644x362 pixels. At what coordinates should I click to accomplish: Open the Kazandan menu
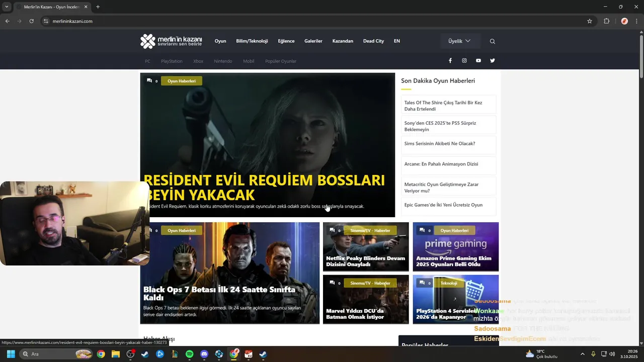[x=343, y=41]
